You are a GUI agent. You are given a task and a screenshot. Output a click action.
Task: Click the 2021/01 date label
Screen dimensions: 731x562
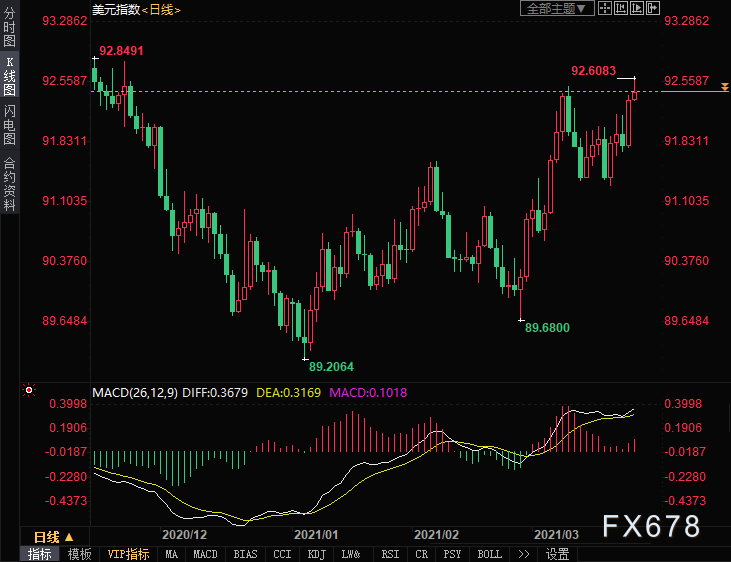tap(316, 534)
